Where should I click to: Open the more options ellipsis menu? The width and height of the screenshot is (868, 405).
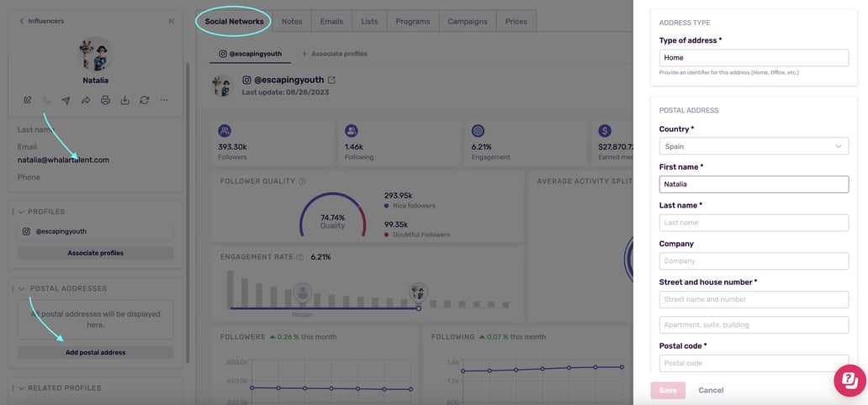[164, 100]
